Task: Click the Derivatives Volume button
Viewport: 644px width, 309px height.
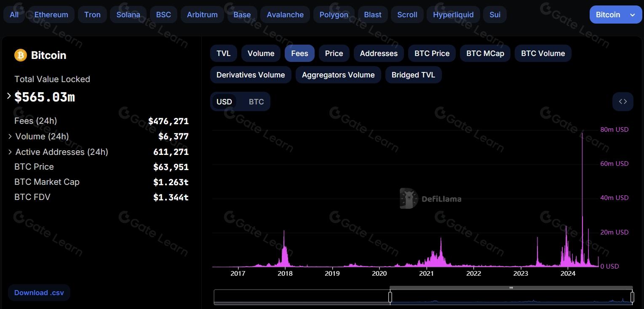Action: pyautogui.click(x=251, y=75)
